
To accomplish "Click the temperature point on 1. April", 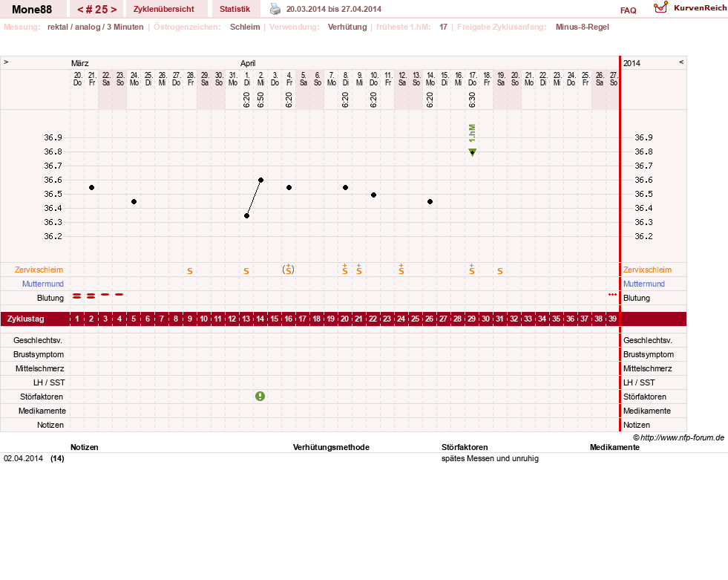I will 246,215.
